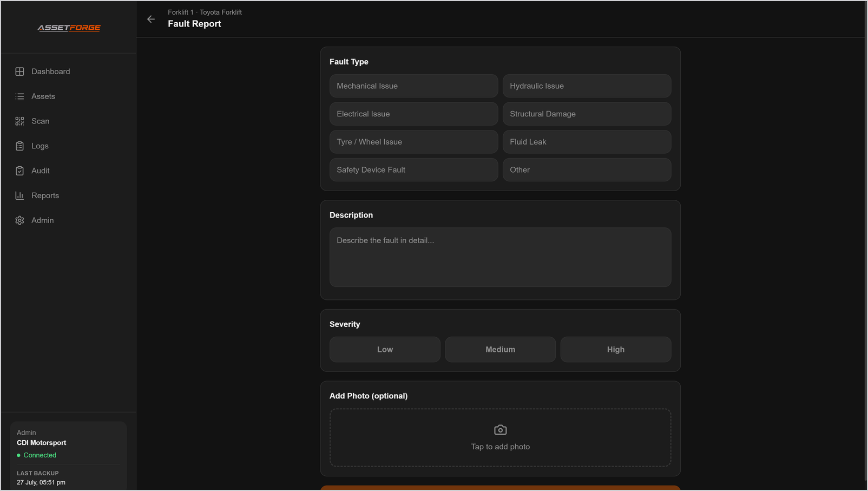Tap to add photo upload area
The height and width of the screenshot is (491, 868).
click(501, 437)
